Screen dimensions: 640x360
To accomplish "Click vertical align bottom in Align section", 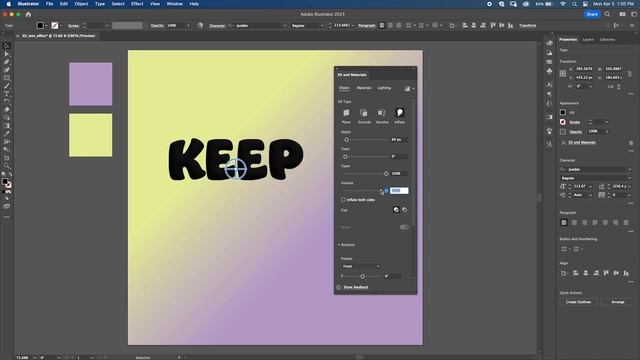I will (626, 273).
